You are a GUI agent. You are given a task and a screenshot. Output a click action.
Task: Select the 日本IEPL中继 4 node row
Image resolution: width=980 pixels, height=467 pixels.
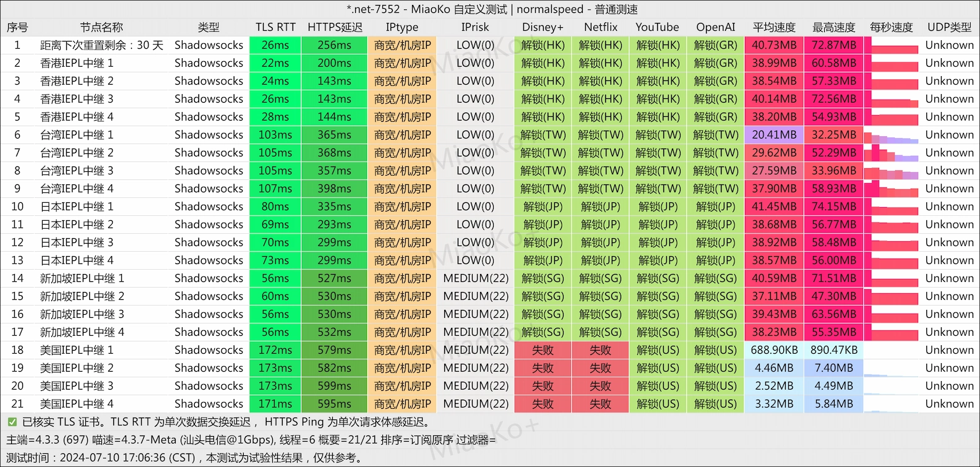(x=77, y=260)
